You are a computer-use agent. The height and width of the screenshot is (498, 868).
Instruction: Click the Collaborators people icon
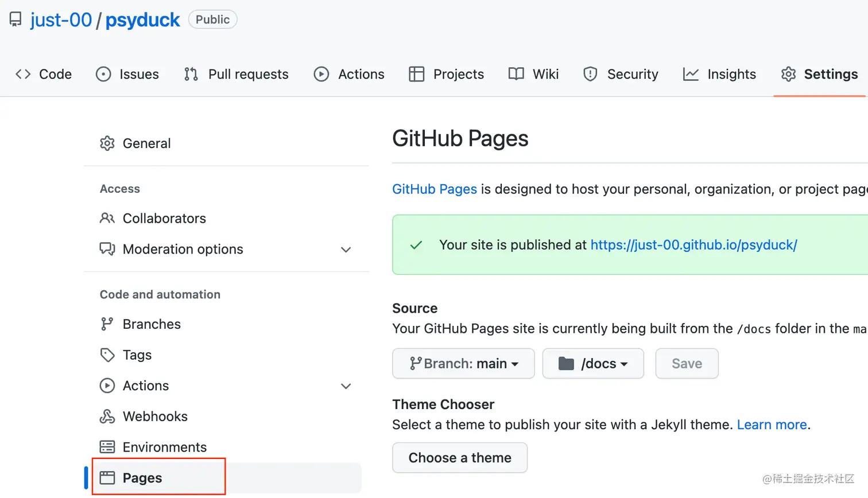(107, 219)
